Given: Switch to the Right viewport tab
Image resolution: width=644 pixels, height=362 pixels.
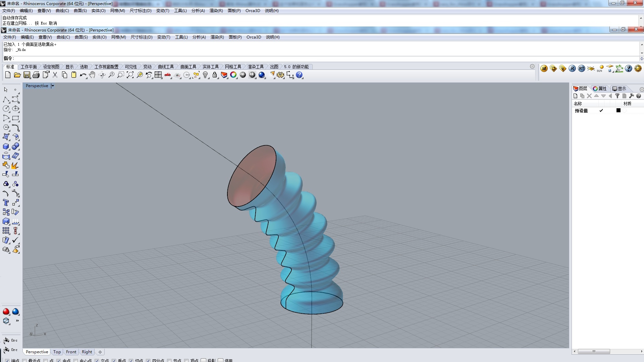Looking at the screenshot, I should 87,352.
